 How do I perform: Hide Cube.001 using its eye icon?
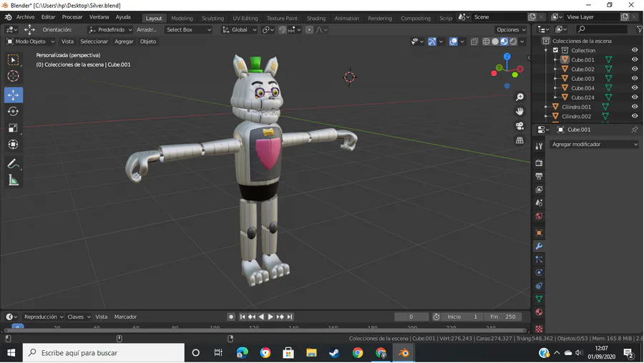[x=635, y=59]
